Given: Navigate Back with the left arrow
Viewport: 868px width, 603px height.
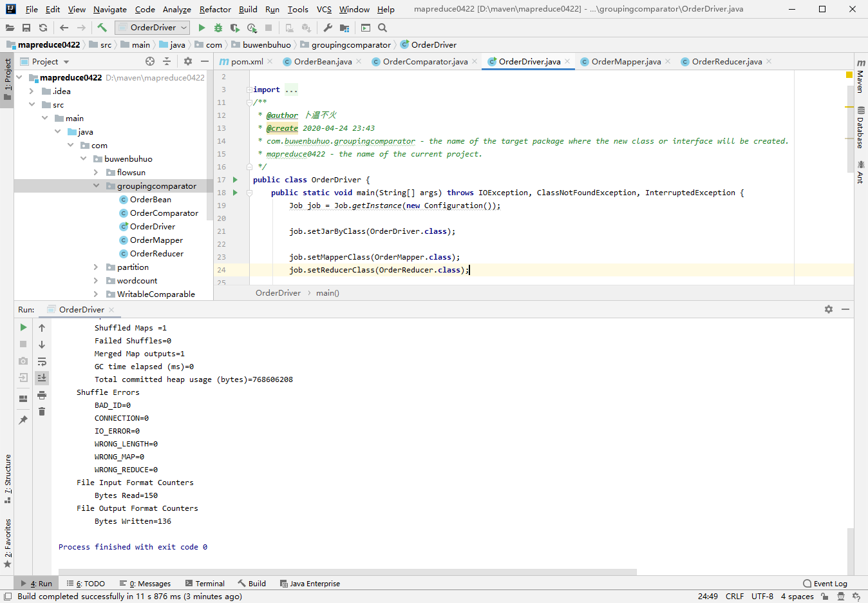Looking at the screenshot, I should pos(64,28).
